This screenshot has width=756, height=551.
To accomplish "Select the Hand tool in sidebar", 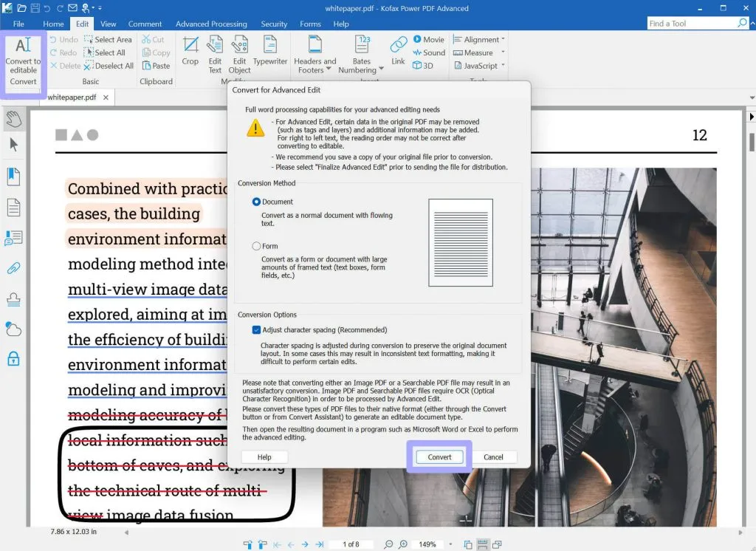I will click(13, 119).
